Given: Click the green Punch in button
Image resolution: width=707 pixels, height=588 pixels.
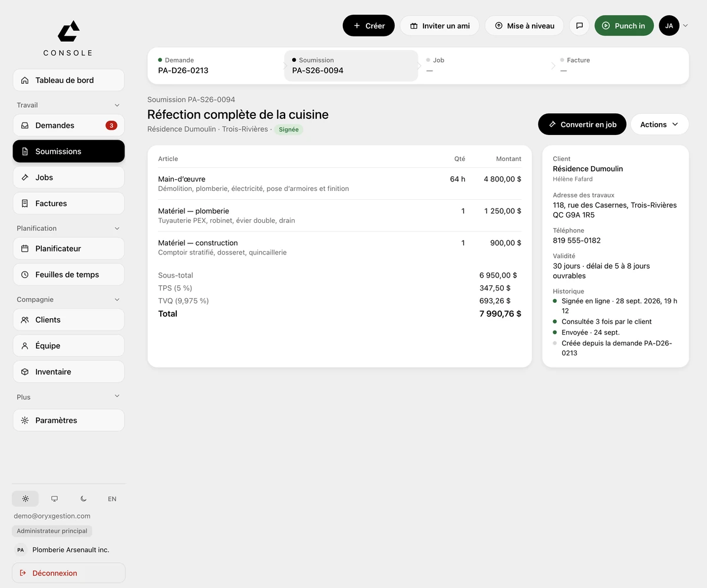Looking at the screenshot, I should [x=624, y=26].
